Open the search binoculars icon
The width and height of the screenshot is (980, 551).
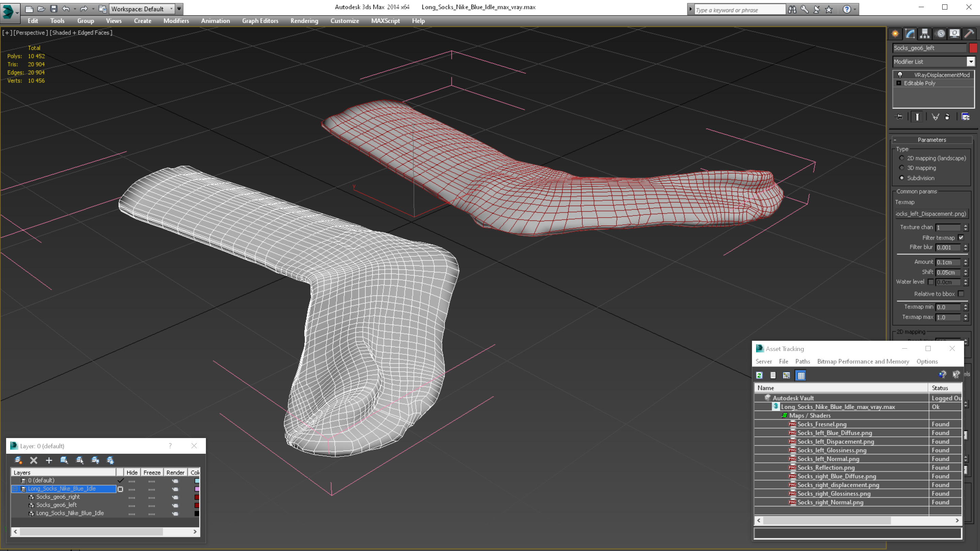pyautogui.click(x=792, y=10)
